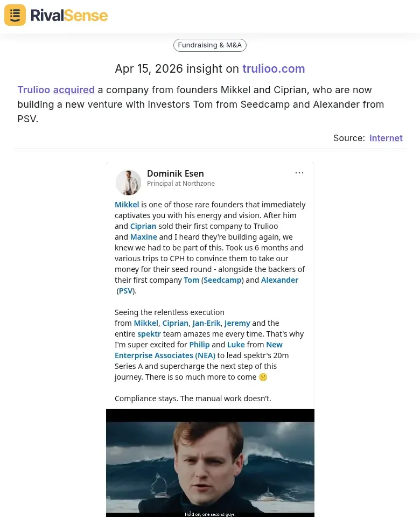Click the Dominik Esen author name
420x517 pixels.
click(176, 173)
